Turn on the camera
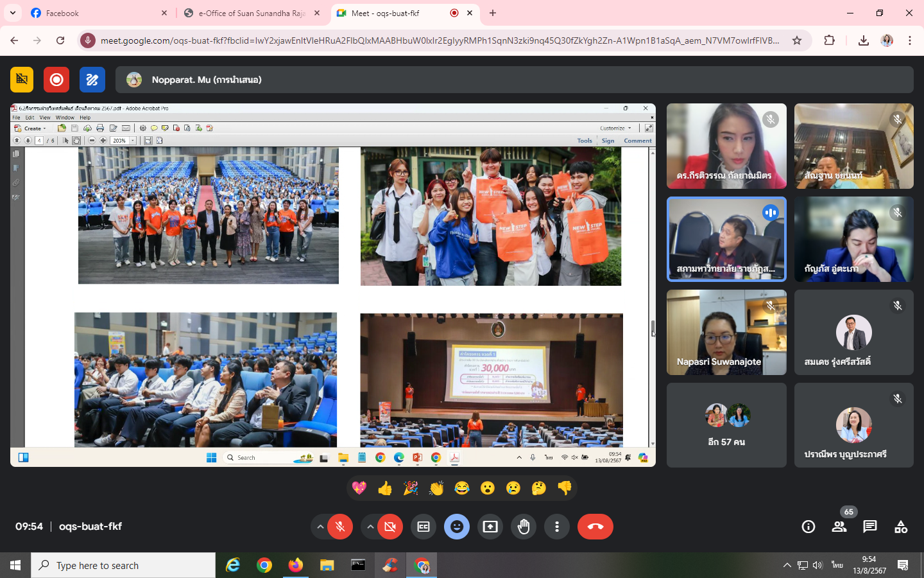The image size is (924, 578). tap(390, 527)
